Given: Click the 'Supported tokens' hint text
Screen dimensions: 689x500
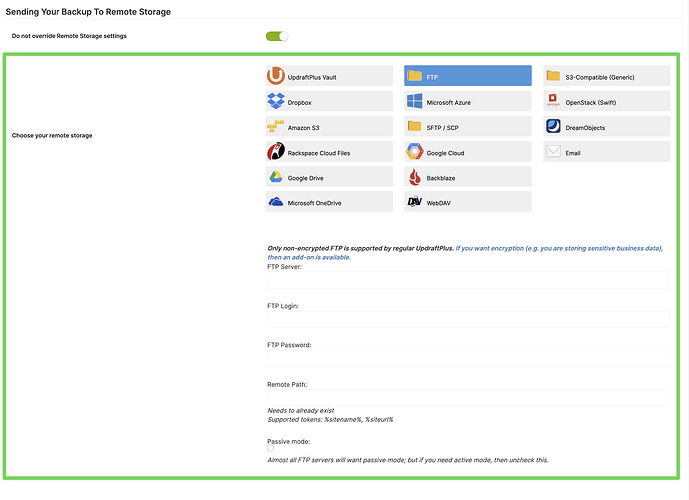Looking at the screenshot, I should (x=330, y=420).
